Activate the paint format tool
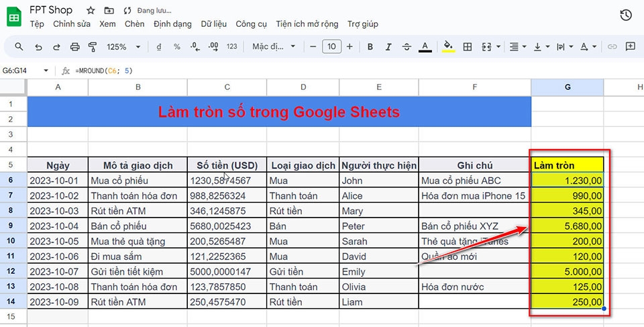The image size is (644, 327). (93, 47)
